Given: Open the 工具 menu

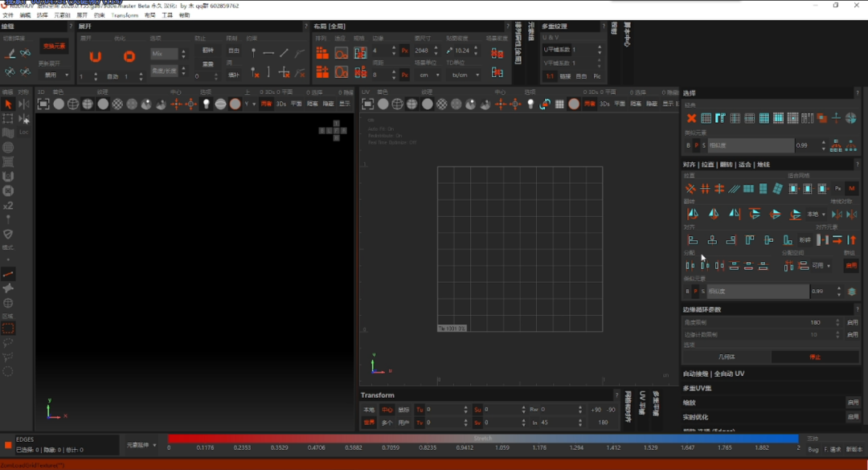Looking at the screenshot, I should [x=167, y=15].
